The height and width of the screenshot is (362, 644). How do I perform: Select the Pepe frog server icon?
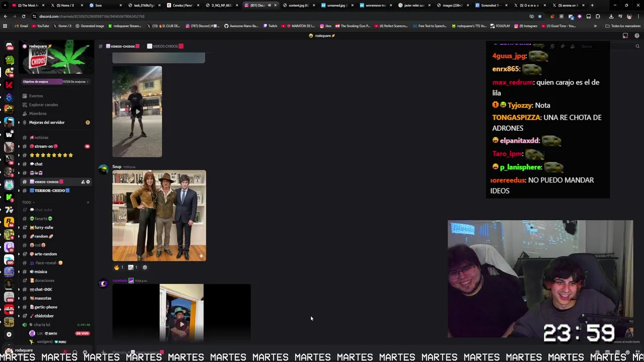click(x=9, y=59)
